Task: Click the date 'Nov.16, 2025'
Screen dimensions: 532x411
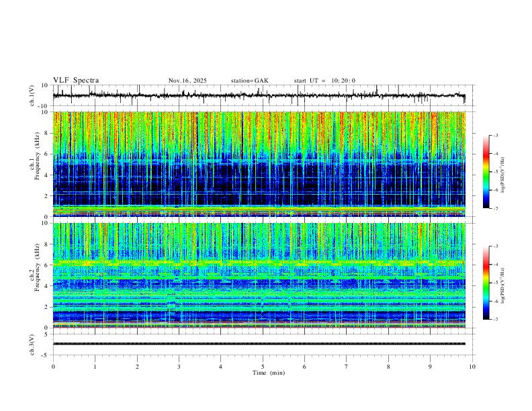Action: click(187, 81)
